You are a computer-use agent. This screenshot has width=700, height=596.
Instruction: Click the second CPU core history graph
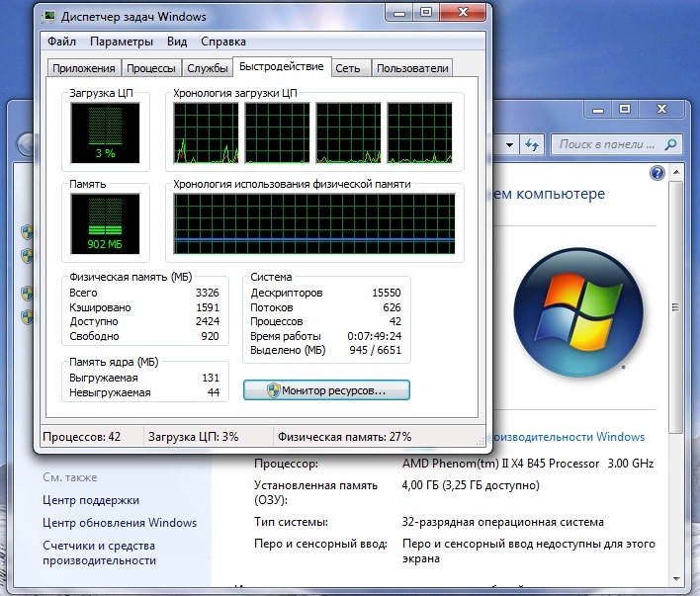(x=277, y=133)
